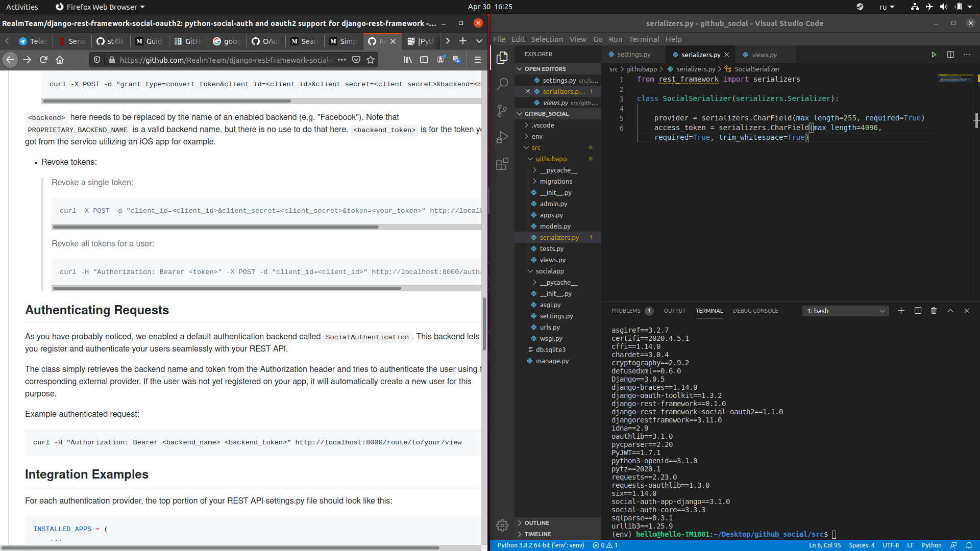Click the Firefox forward arrow button
Image resolution: width=980 pixels, height=551 pixels.
tap(27, 60)
